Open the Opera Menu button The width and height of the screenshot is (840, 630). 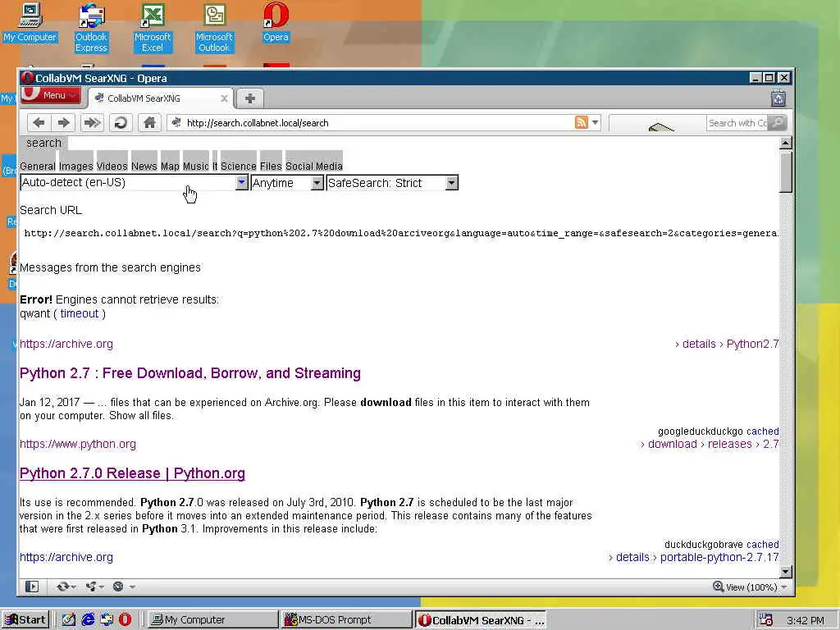(50, 95)
